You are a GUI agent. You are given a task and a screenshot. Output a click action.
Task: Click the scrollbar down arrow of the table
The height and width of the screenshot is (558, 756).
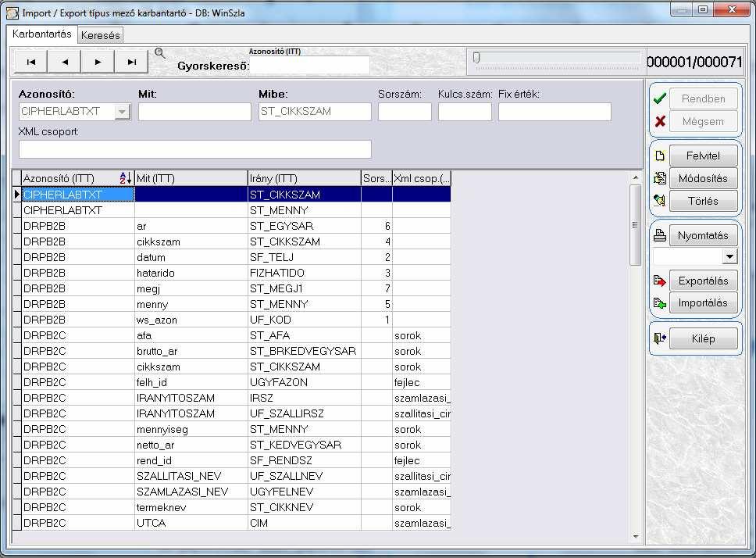(635, 536)
